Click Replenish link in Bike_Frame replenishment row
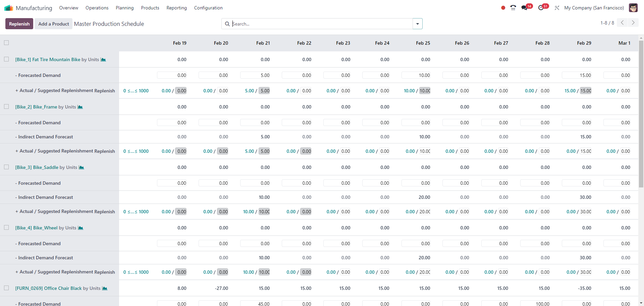Viewport: 644px width, 306px height. pyautogui.click(x=105, y=151)
